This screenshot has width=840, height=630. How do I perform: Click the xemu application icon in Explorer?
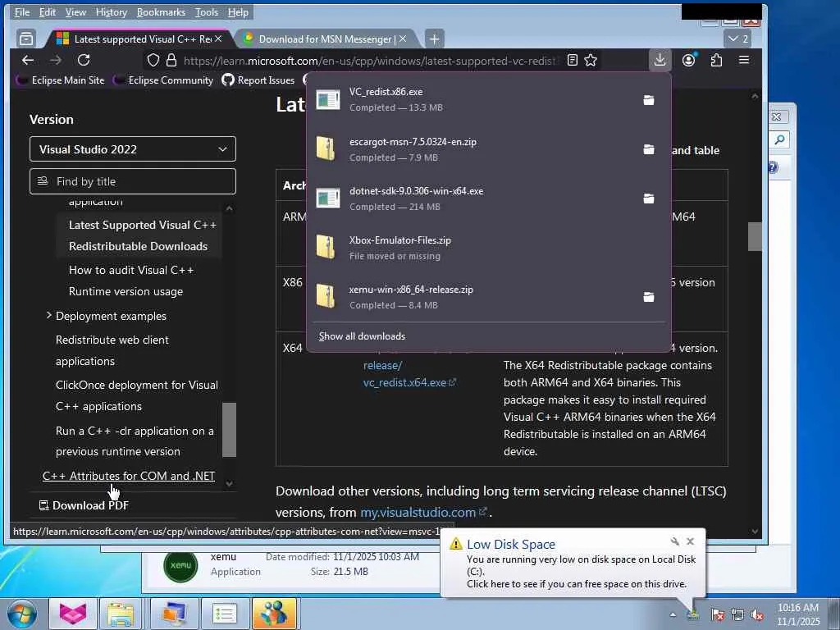click(x=180, y=565)
